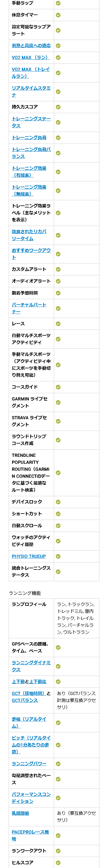The image size is (108, 868).
Task: Open the トレーニング効果（無酸素） link
Action: click(29, 191)
